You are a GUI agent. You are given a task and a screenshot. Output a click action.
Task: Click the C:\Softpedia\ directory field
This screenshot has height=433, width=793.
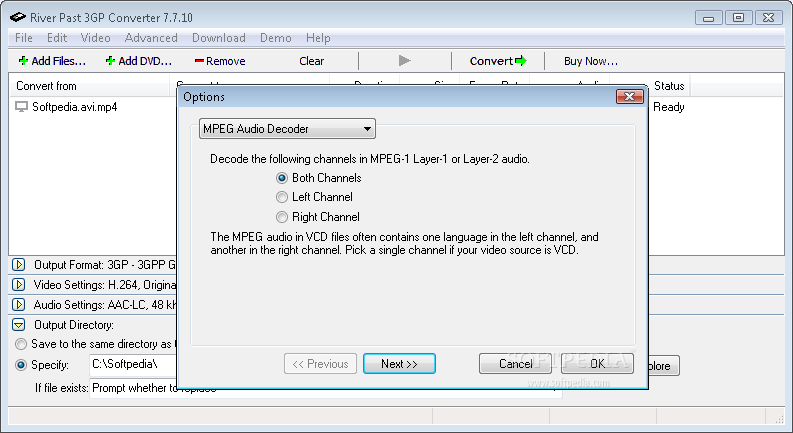point(134,364)
